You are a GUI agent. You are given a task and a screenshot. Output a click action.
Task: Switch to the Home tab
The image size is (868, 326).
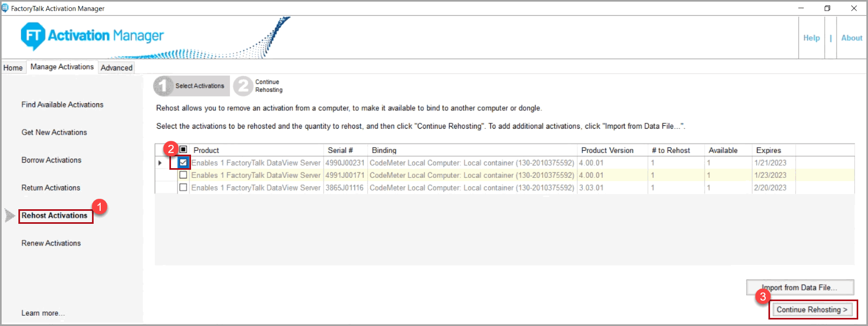pos(13,68)
